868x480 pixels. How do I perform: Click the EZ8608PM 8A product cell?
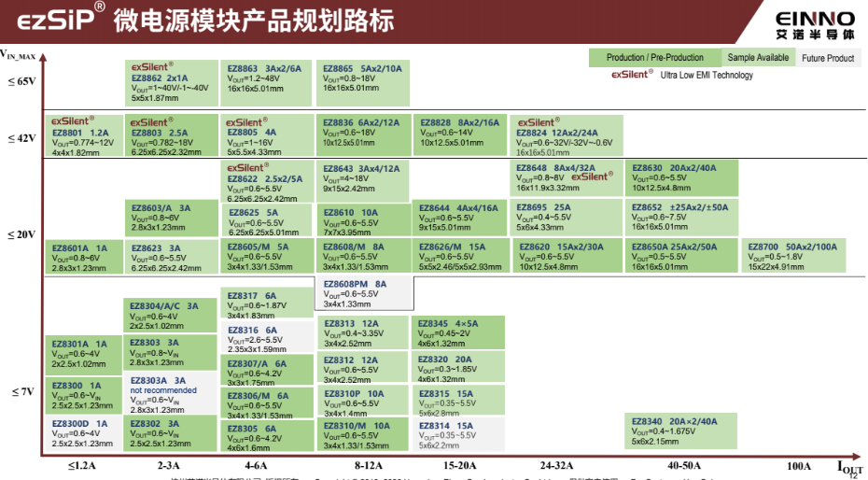coord(364,293)
